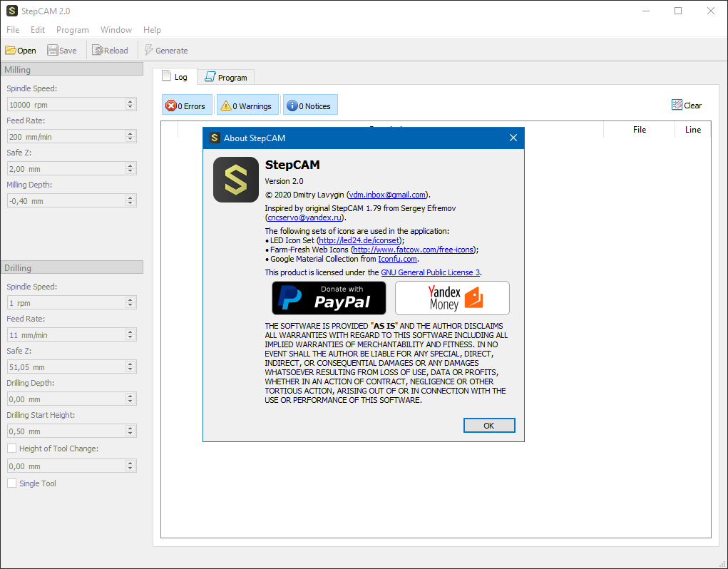Click the stepper arrows for Milling Spindle Speed
The image size is (728, 569).
click(130, 104)
